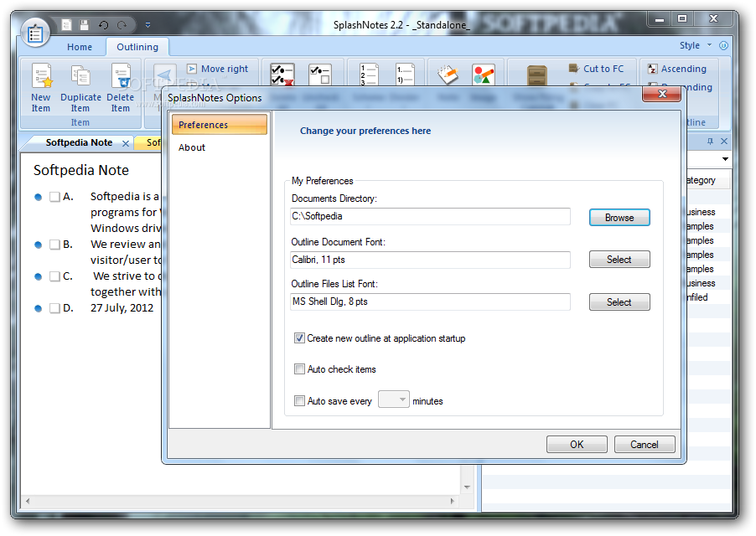Click the filing cabinet icon in the ribbon
Viewport: 756px width, 536px height.
[x=536, y=75]
